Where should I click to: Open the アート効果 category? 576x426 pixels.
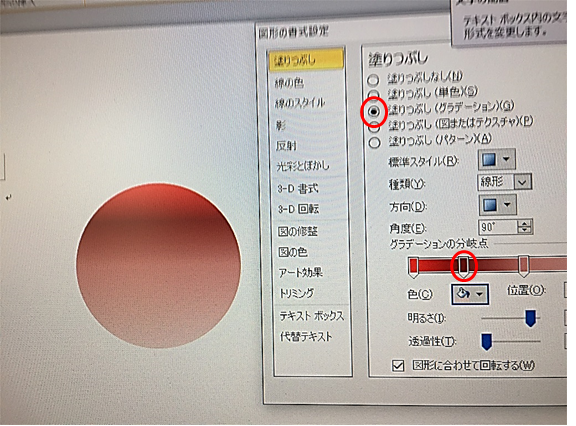coord(300,272)
